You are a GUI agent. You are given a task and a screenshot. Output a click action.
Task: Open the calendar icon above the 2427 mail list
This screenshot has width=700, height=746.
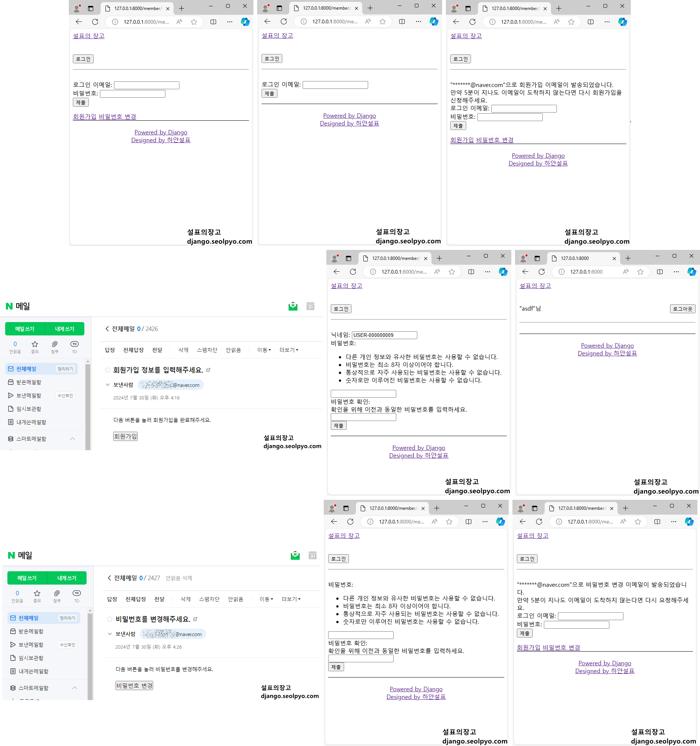[x=312, y=555]
